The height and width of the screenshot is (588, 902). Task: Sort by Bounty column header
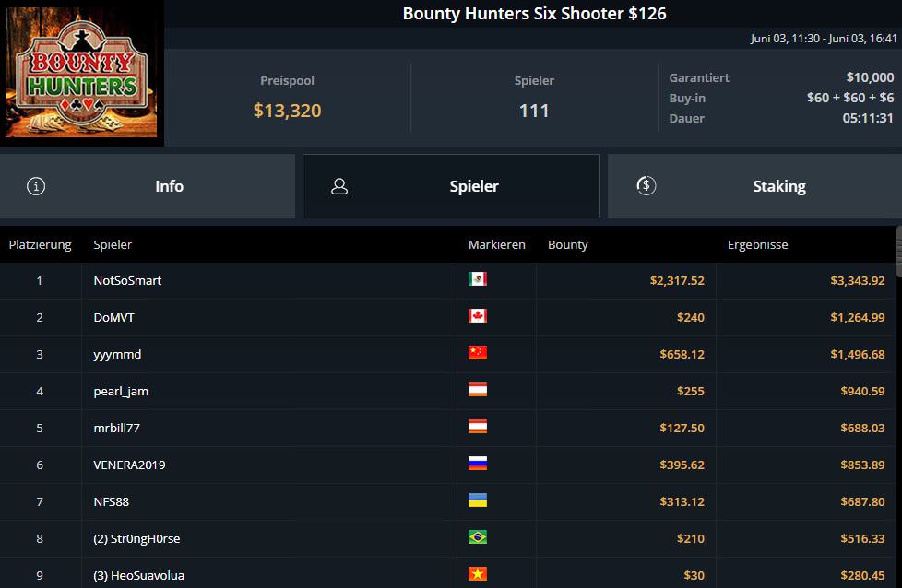point(567,245)
